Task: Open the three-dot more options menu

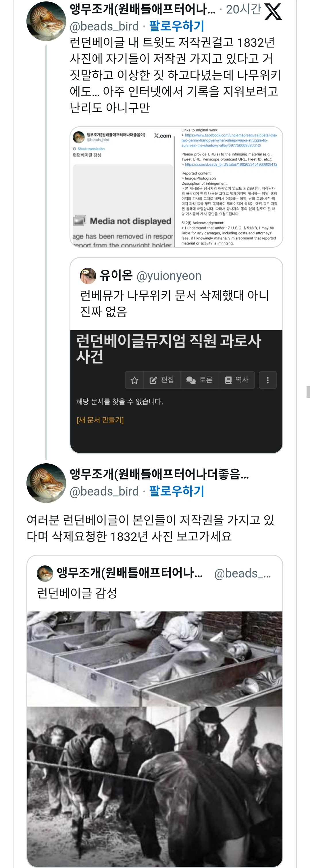Action: coord(267,380)
